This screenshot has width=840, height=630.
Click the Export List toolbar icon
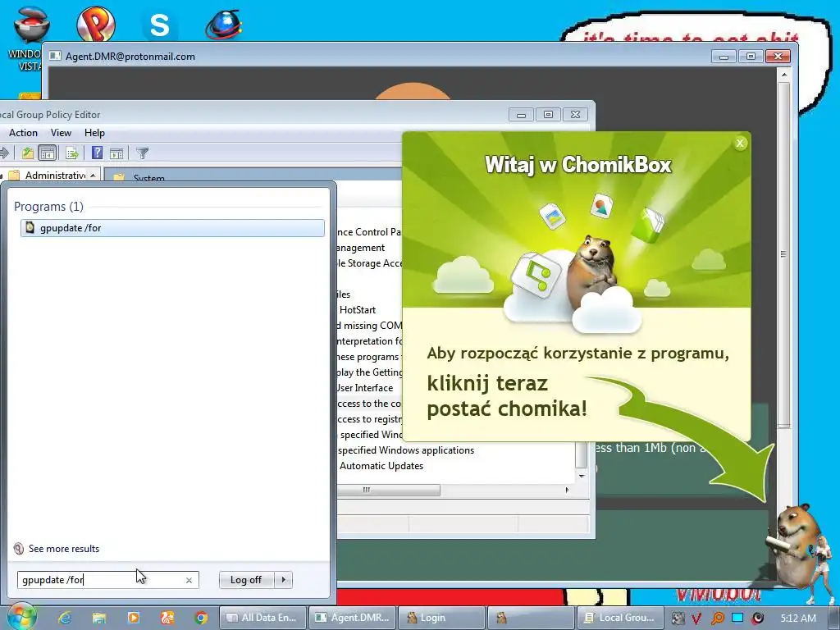[x=72, y=153]
